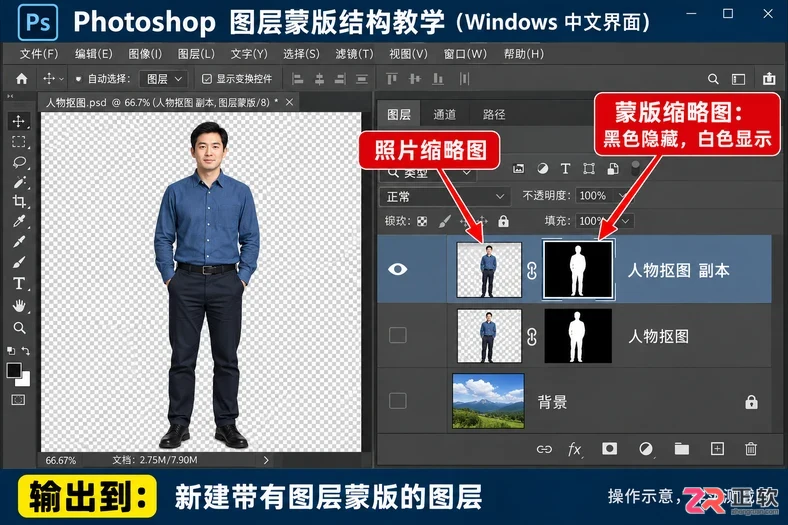Image resolution: width=788 pixels, height=525 pixels.
Task: Select the Eyedropper tool
Action: 19,222
